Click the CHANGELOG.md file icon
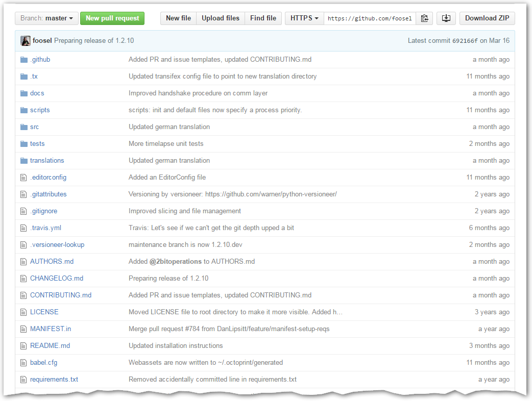532x401 pixels. (23, 278)
